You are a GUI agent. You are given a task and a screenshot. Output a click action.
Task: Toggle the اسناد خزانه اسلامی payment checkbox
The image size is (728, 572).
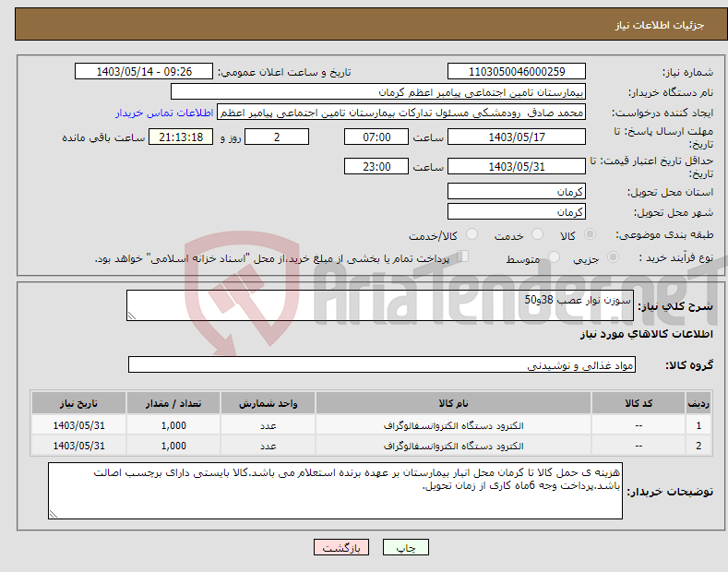463,256
